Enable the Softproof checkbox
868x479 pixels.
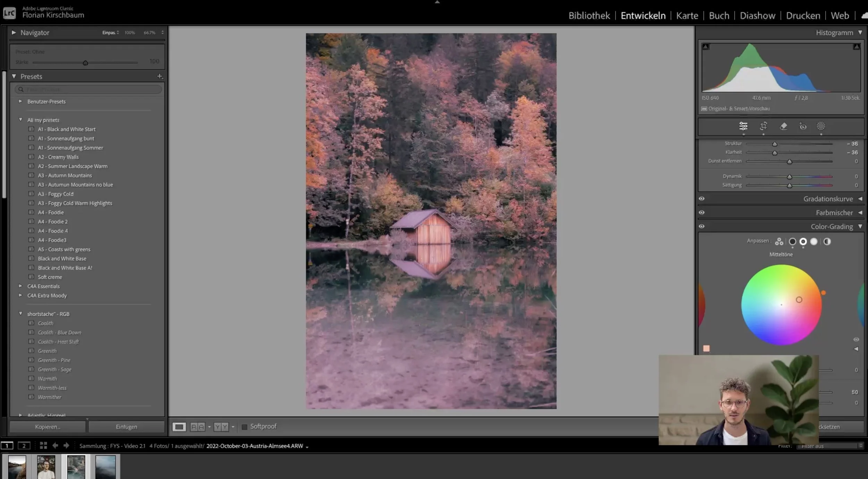click(x=244, y=427)
